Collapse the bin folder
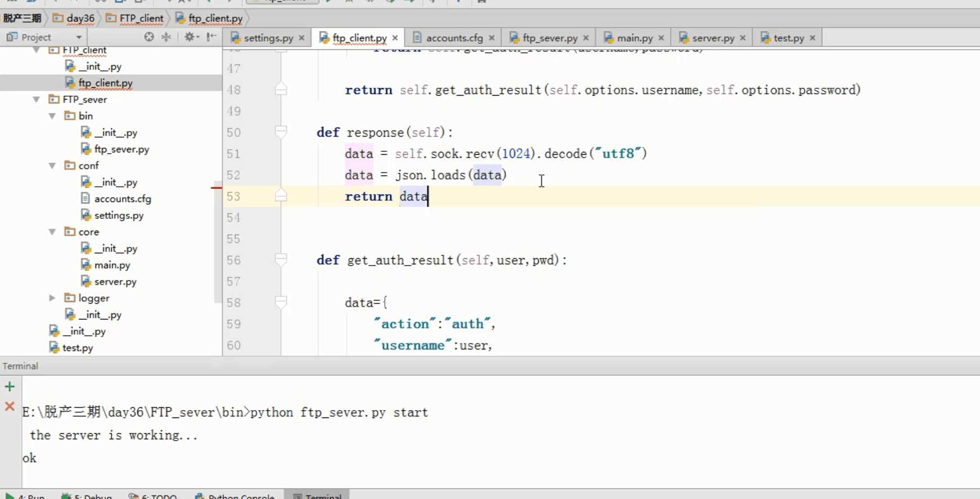 point(52,116)
